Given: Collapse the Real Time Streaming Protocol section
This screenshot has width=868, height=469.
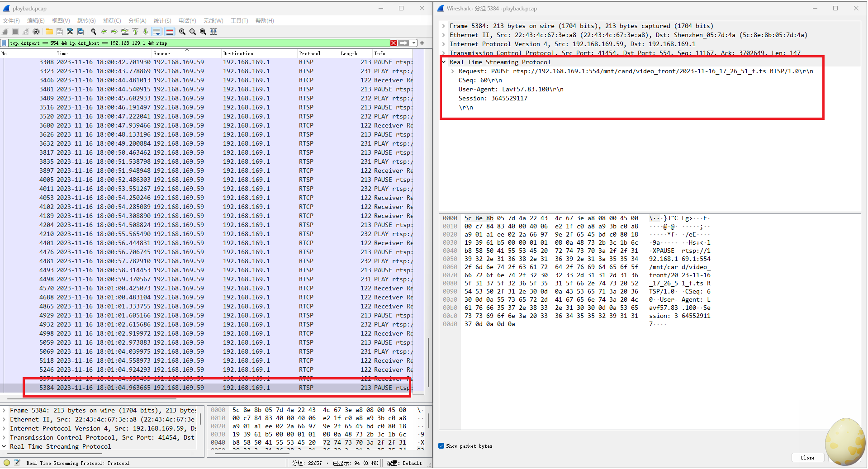Looking at the screenshot, I should coord(444,62).
